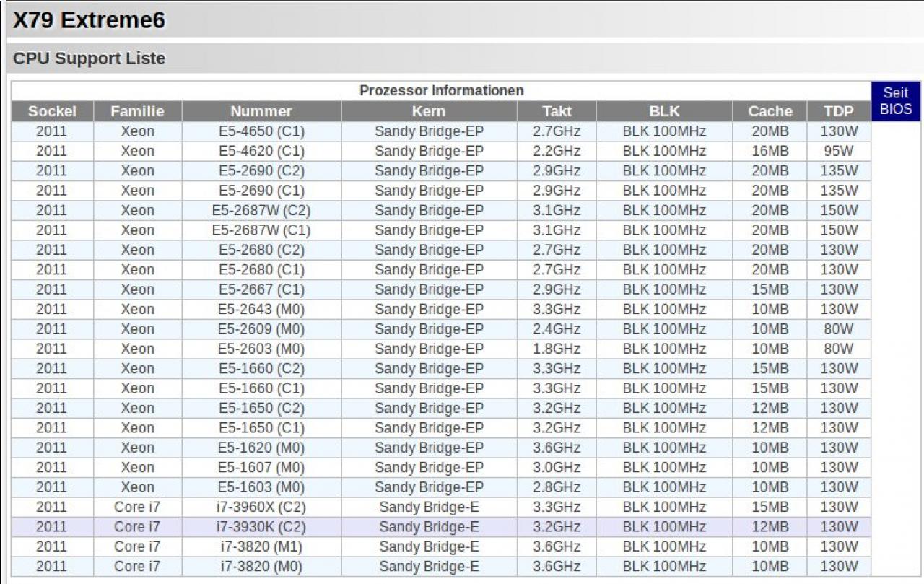Select the E5-4650 (C1) cell
The image size is (924, 584).
261,131
